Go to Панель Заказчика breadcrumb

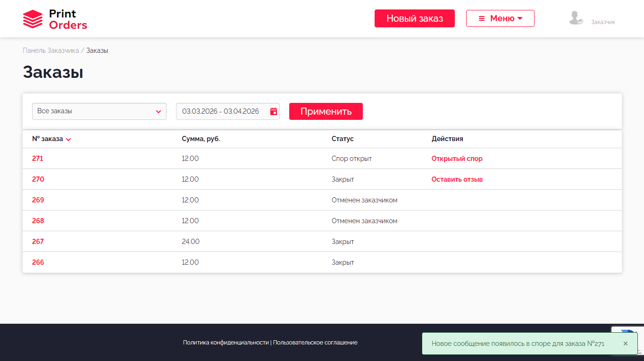(x=50, y=50)
